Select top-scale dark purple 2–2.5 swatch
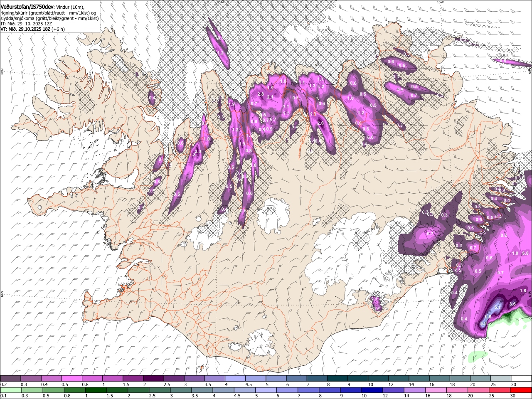Viewport: 532px width, 399px height. pos(153,379)
